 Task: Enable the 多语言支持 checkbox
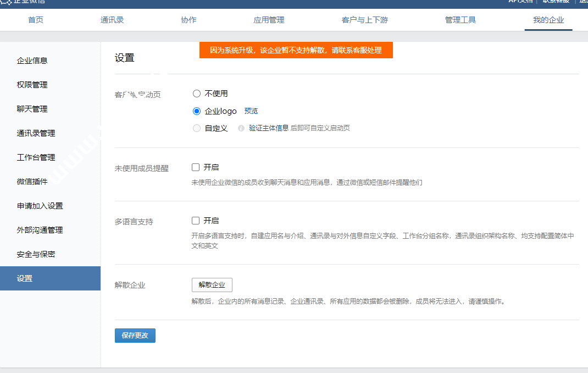196,221
